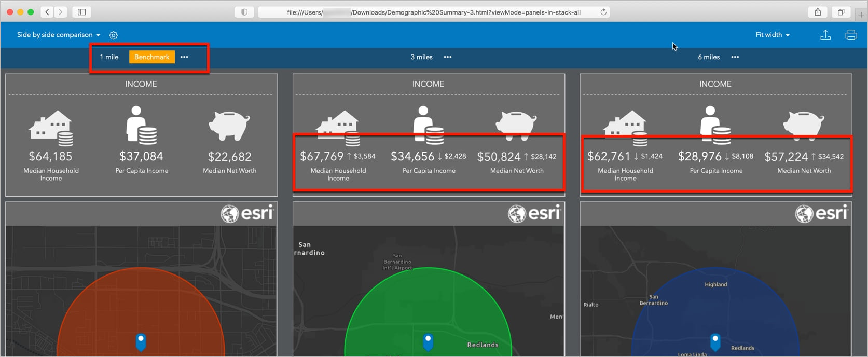The height and width of the screenshot is (357, 868).
Task: Click the $22,682 median net worth value
Action: coord(229,157)
